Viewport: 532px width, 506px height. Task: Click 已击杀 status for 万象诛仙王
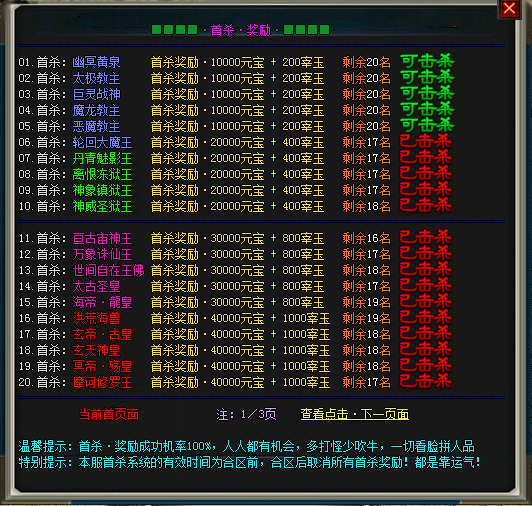[x=426, y=254]
